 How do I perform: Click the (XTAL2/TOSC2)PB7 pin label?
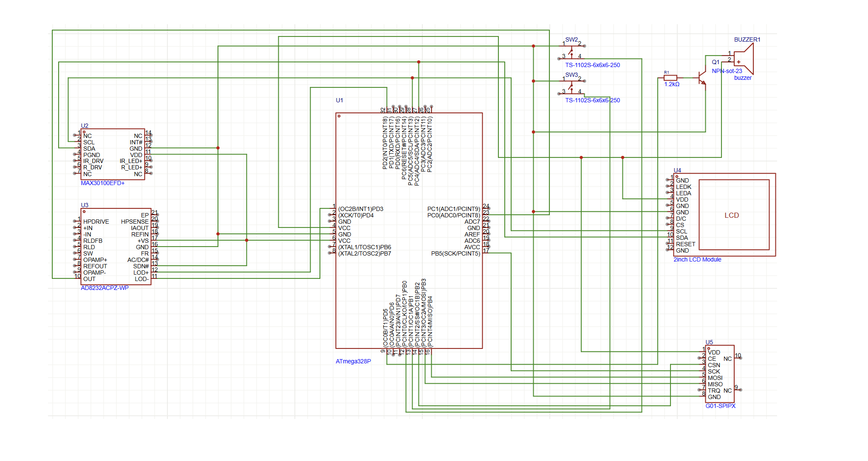coord(365,253)
